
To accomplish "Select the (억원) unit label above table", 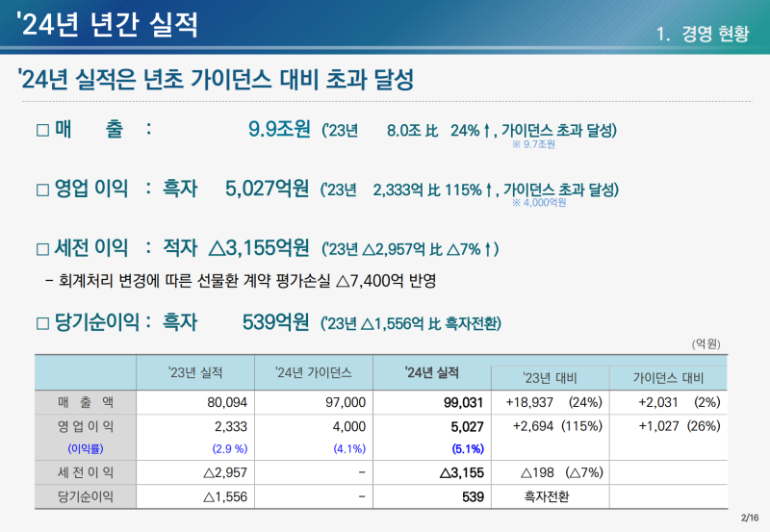I will pyautogui.click(x=706, y=343).
